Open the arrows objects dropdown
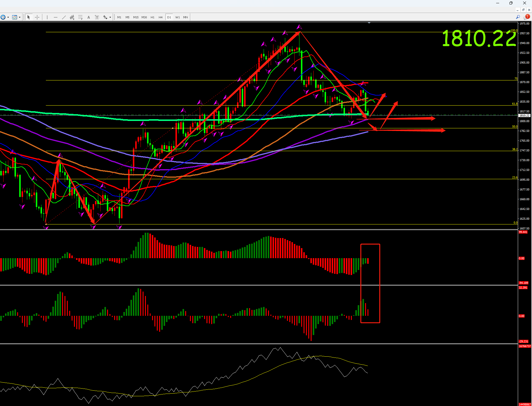Screen dimensions: 532x406 pyautogui.click(x=110, y=17)
